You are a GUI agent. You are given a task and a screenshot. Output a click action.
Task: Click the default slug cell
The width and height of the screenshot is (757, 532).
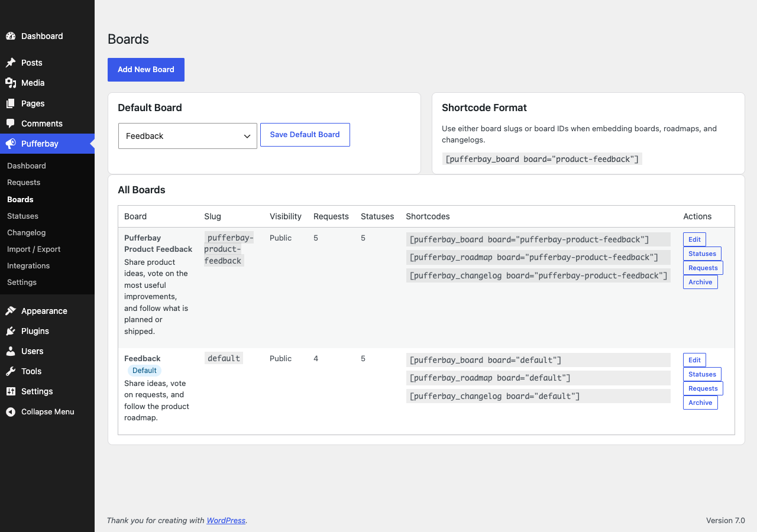(x=224, y=358)
